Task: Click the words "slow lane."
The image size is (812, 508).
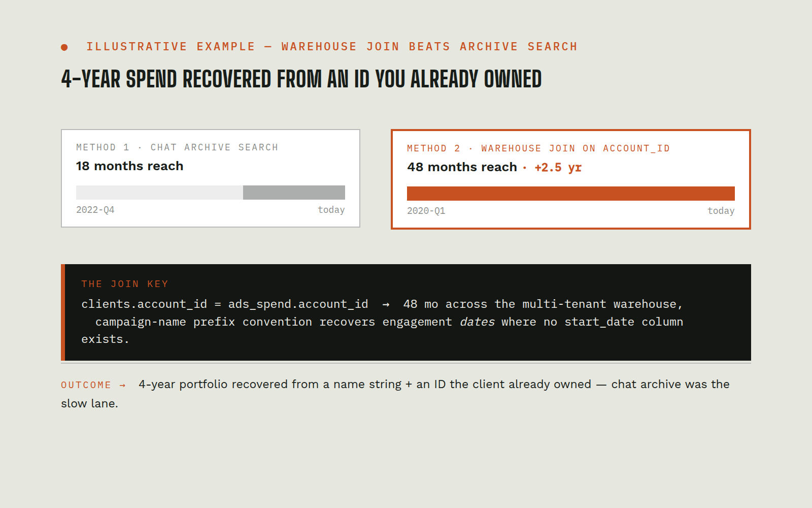Action: coord(89,404)
